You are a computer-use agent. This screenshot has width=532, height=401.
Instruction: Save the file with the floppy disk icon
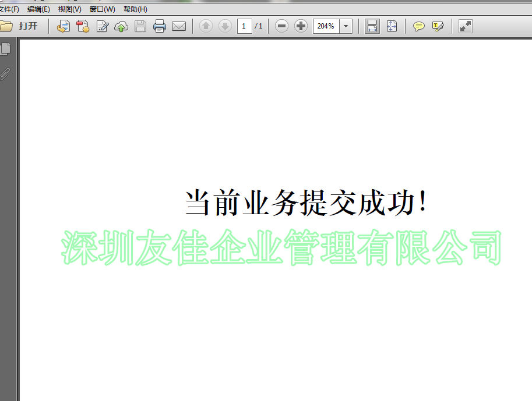coord(139,26)
